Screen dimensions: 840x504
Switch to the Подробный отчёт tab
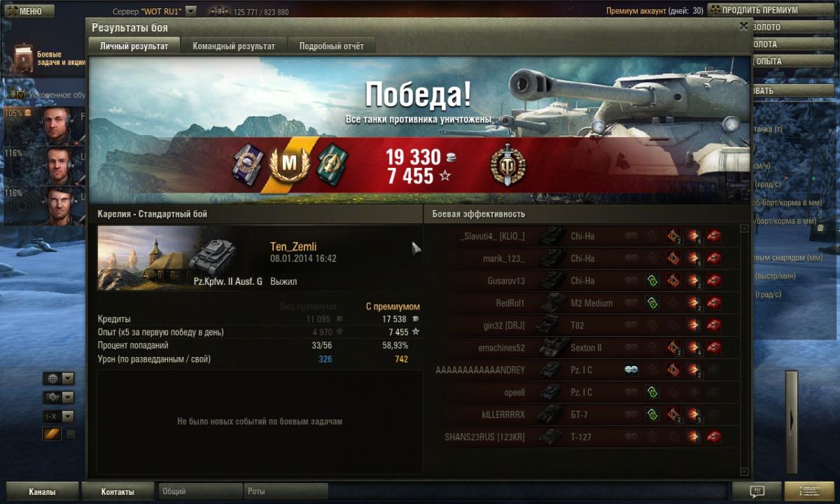pyautogui.click(x=332, y=46)
